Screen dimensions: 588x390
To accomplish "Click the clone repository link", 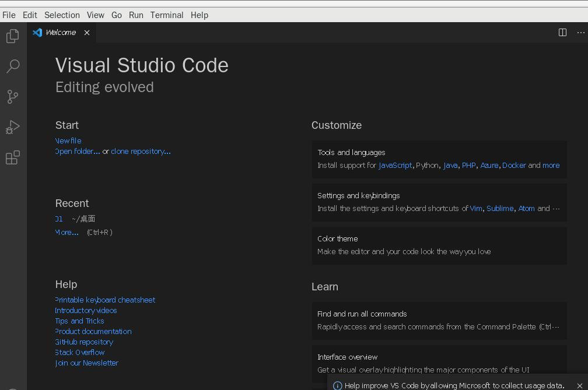I will 141,151.
